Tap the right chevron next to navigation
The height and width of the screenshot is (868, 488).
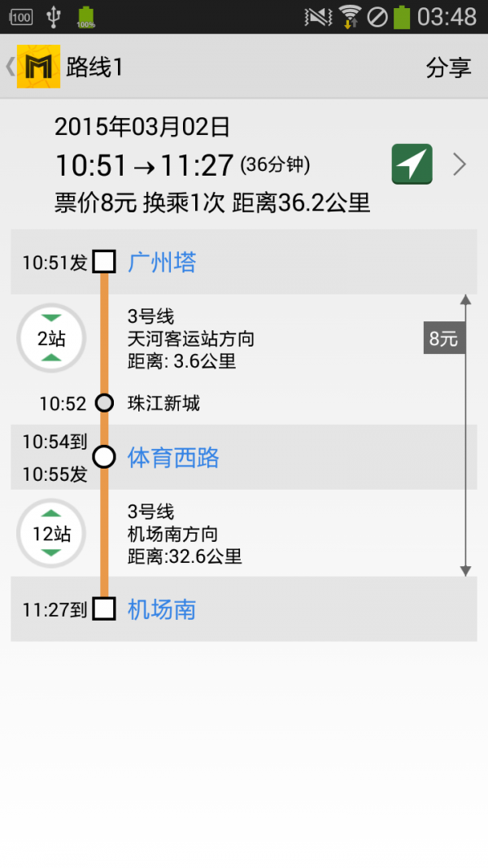pyautogui.click(x=460, y=165)
